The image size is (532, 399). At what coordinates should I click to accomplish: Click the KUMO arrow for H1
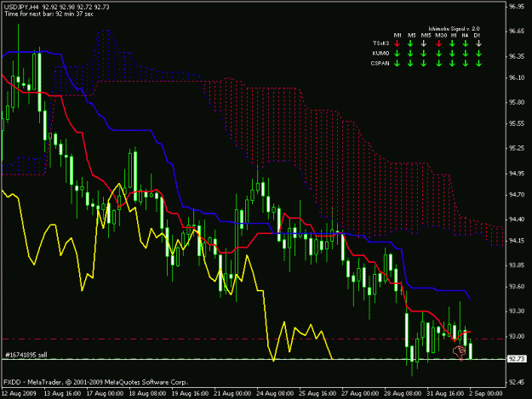coord(452,54)
